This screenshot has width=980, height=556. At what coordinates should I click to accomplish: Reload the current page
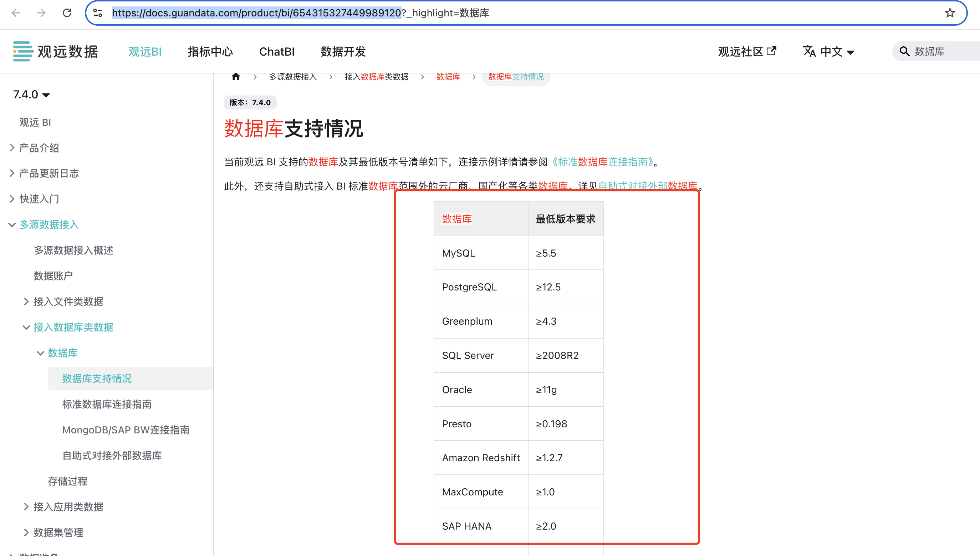click(67, 12)
